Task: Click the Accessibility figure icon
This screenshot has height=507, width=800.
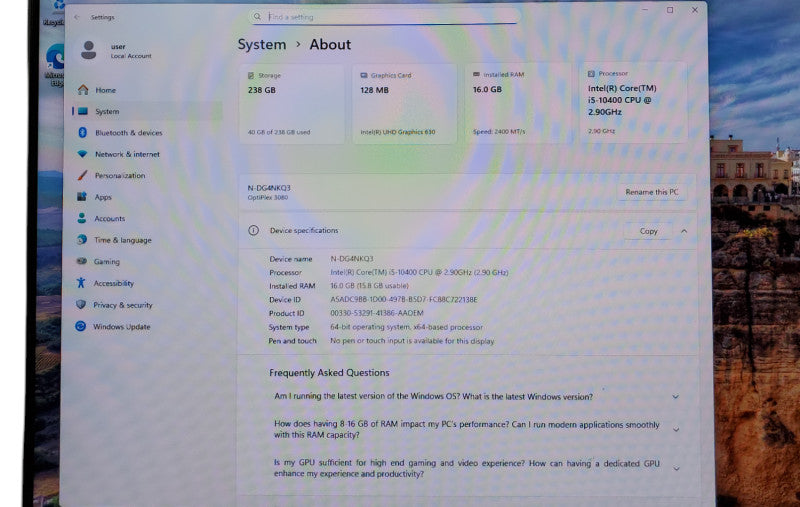Action: (81, 283)
